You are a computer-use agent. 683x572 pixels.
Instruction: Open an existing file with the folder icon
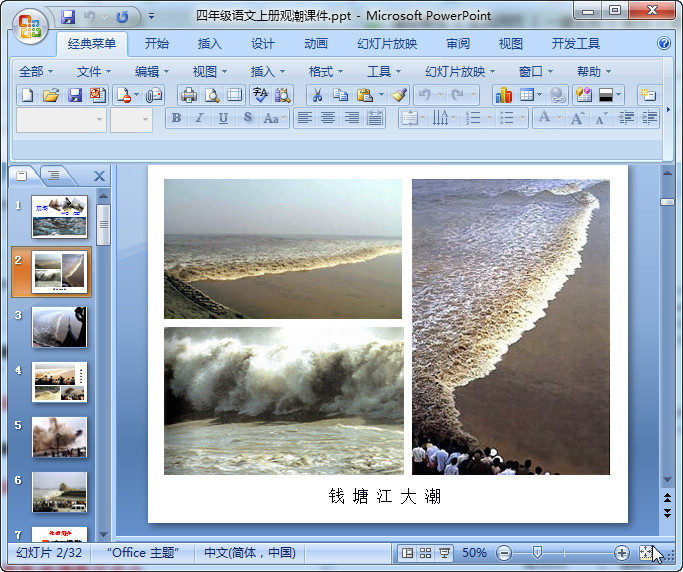pos(51,95)
